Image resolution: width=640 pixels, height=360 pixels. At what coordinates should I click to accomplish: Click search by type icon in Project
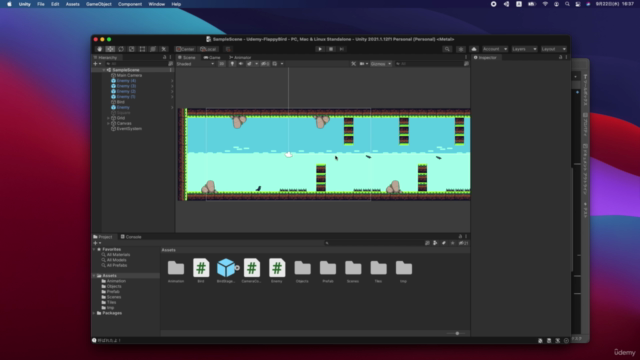pyautogui.click(x=435, y=243)
